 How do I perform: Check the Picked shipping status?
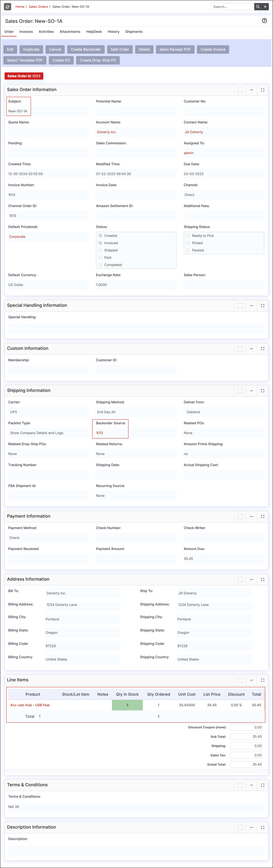(188, 243)
